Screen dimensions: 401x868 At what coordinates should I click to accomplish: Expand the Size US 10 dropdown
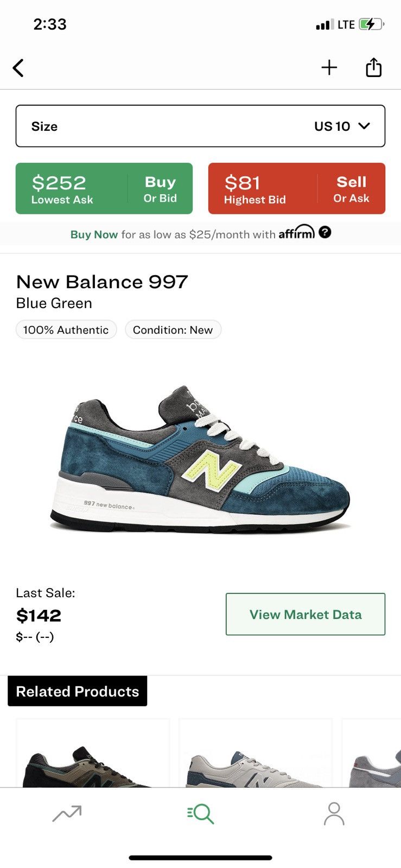[x=200, y=126]
